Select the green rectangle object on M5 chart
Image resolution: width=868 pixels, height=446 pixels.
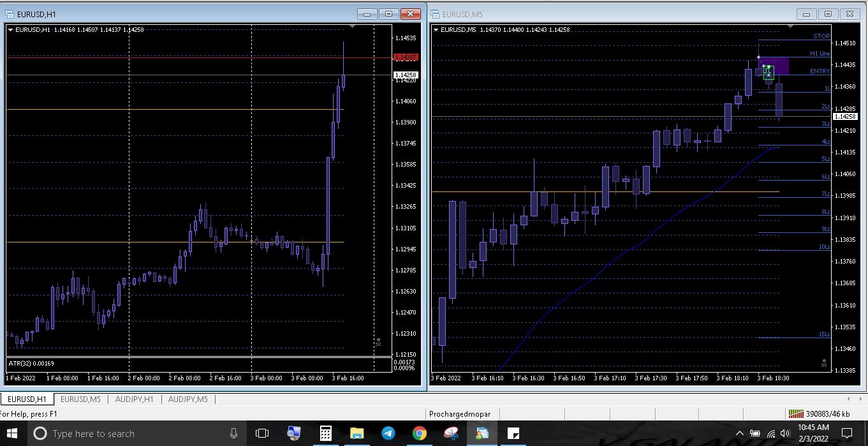click(x=769, y=71)
